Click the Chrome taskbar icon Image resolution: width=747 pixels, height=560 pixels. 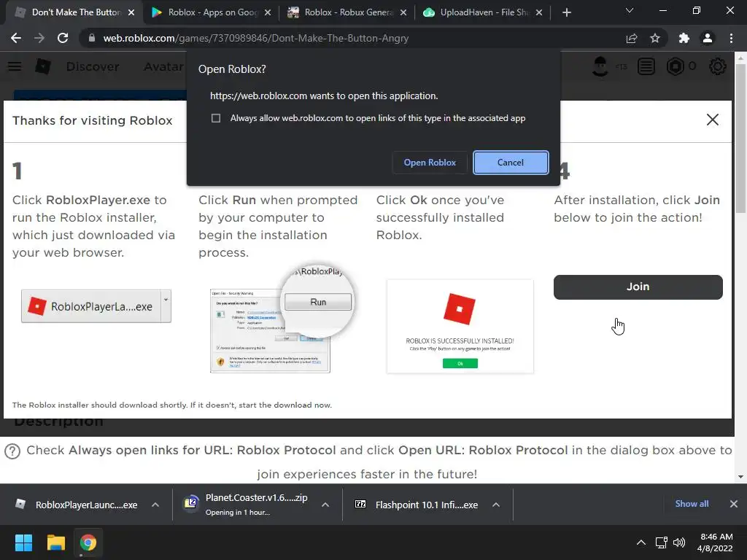point(88,542)
